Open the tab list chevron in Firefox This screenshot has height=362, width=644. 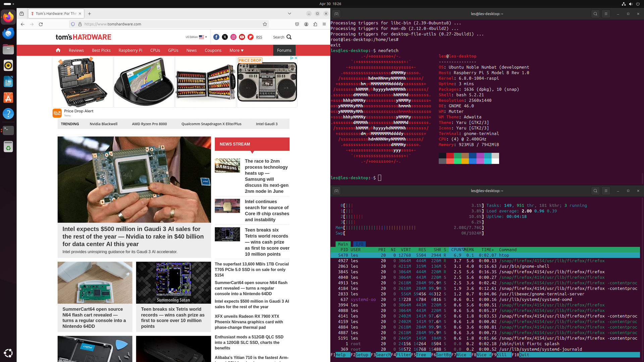coord(289,14)
